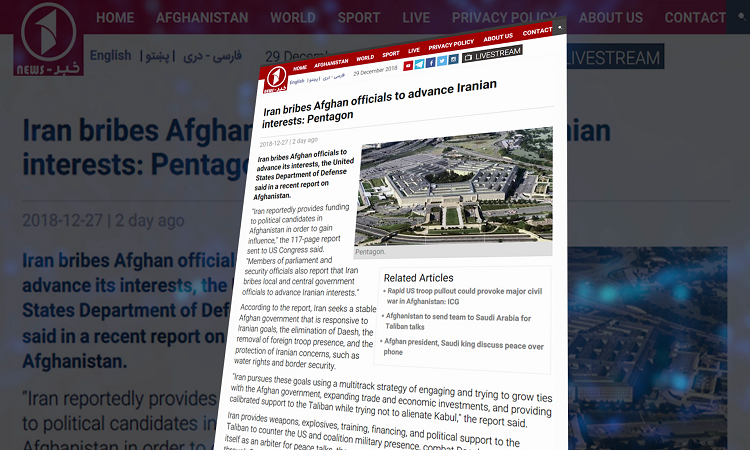Open PRIVACY POLICY in the tilted page menu
Screen dimensions: 750x450
[451, 44]
